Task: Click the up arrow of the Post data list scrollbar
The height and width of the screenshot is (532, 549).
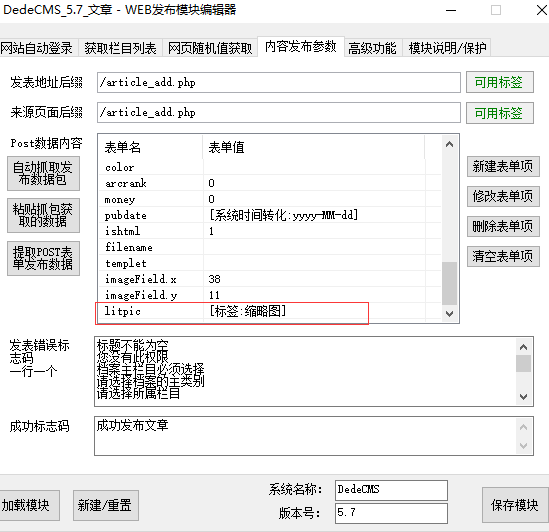Action: [450, 144]
